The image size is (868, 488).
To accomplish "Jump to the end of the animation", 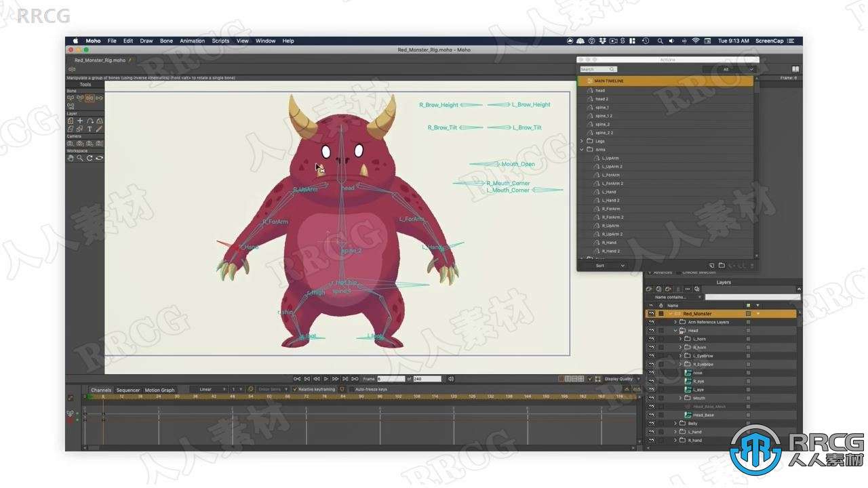I will tap(355, 379).
